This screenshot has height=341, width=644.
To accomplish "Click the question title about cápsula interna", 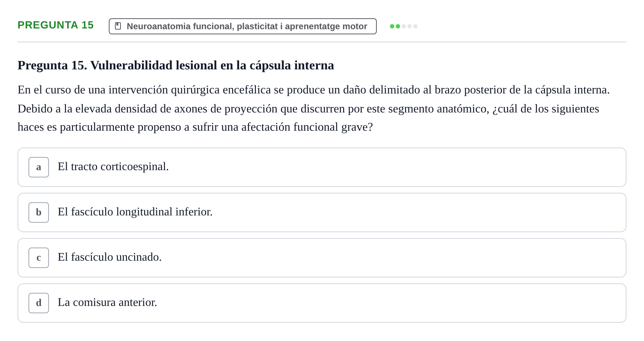I will 176,65.
